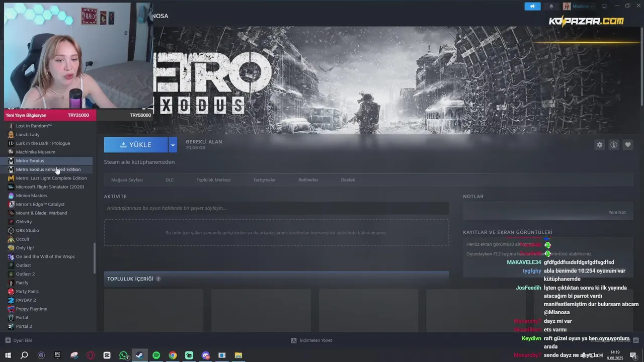This screenshot has height=362, width=644.
Task: Click Oyun Ekle add game button
Action: click(19, 340)
